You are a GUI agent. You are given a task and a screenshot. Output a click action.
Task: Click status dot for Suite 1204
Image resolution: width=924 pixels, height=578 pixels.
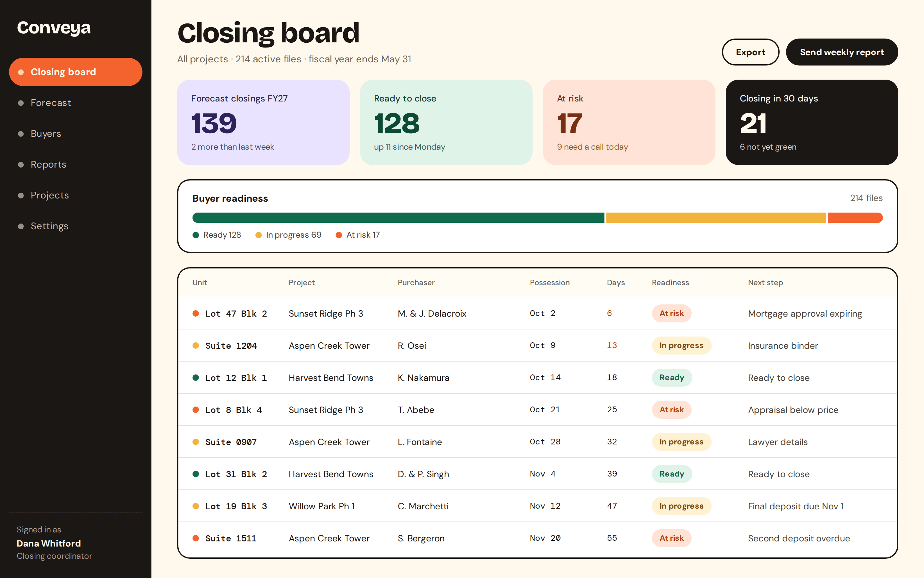click(196, 346)
